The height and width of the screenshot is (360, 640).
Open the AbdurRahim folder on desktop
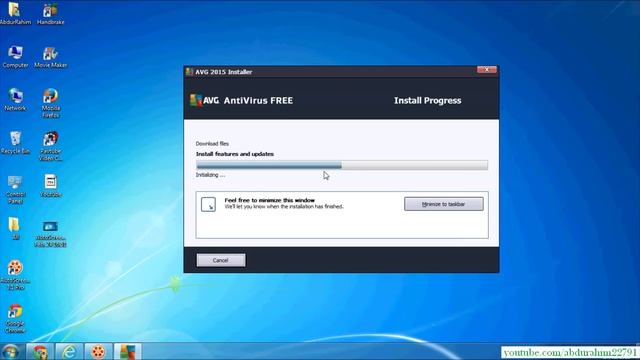15,13
